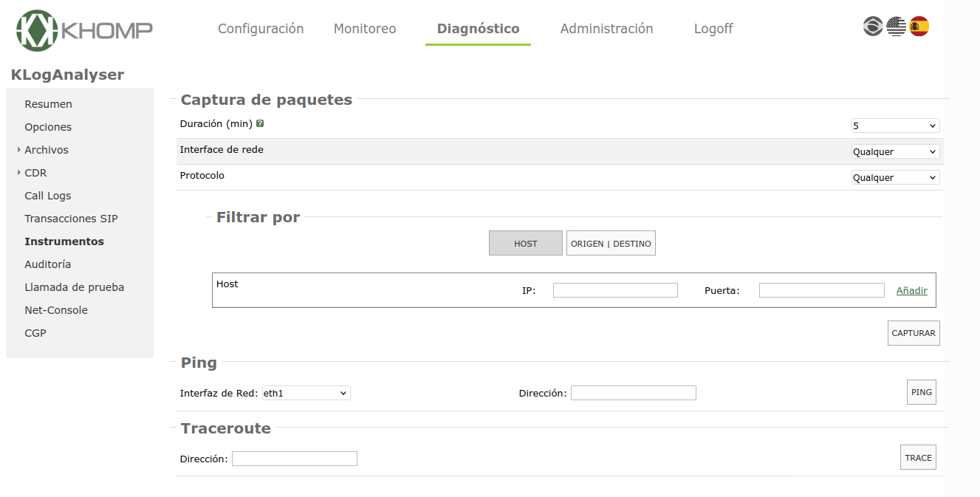Open the Ping Interfaz de Red dropdown
Screen dimensions: 980x497
pos(306,394)
